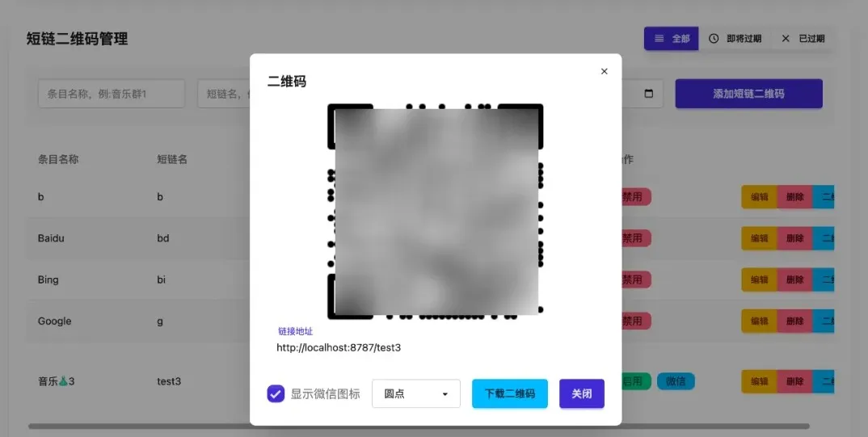Click 删除 for the Google row
Screen dimensions: 868x437
tap(794, 321)
